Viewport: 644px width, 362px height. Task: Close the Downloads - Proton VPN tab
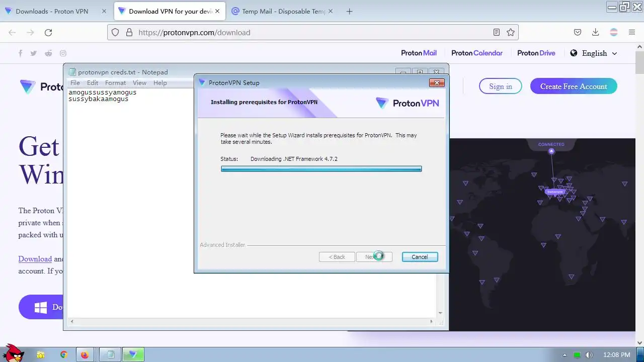pyautogui.click(x=104, y=11)
